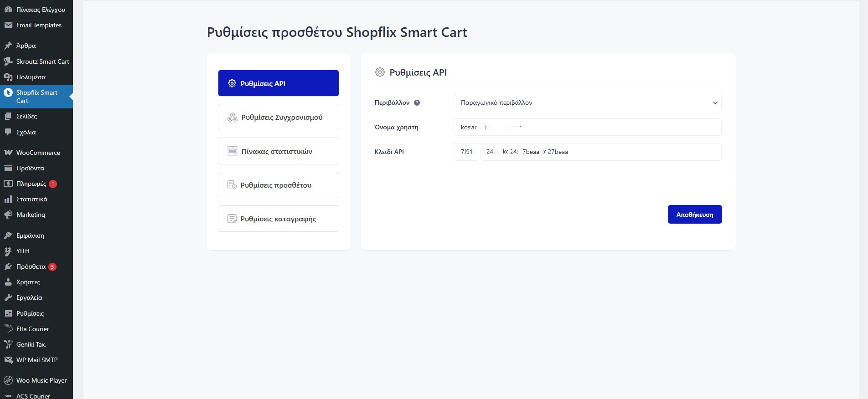Screen dimensions: 868x399
Task: Click the WP Mail SMTP envelope icon
Action: (8, 360)
